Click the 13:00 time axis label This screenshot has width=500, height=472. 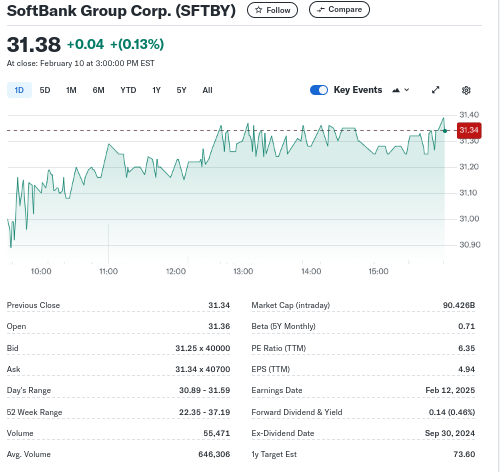(x=243, y=271)
